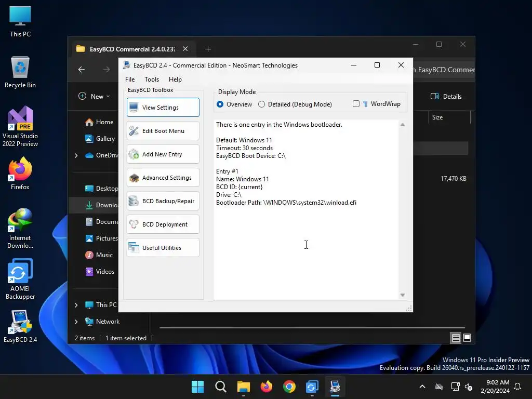Click the 17,470 KB file size entry

[x=453, y=179]
